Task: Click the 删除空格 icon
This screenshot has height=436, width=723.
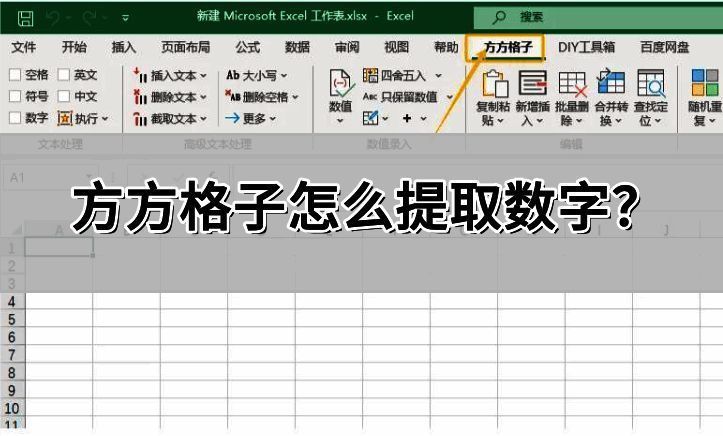Action: click(x=233, y=96)
